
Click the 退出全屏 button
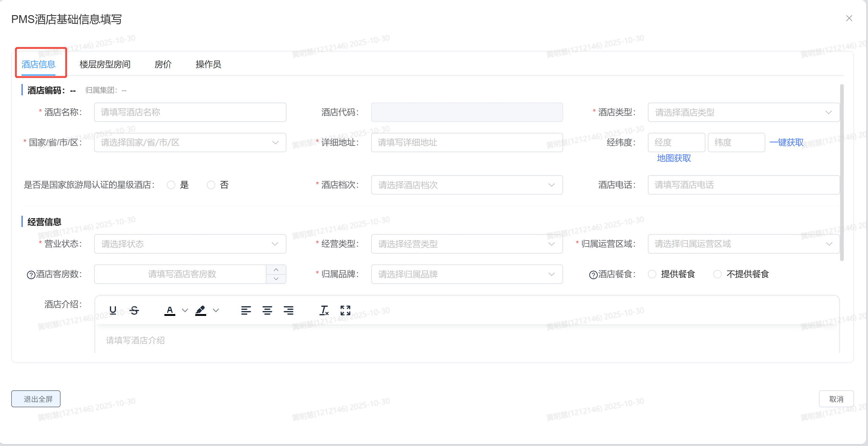coord(36,399)
